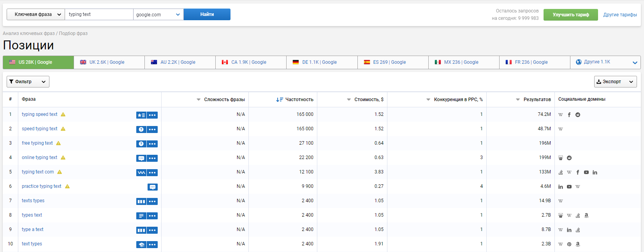Click the star-list icon for 'typing speed text'
The width and height of the screenshot is (644, 252).
click(141, 115)
